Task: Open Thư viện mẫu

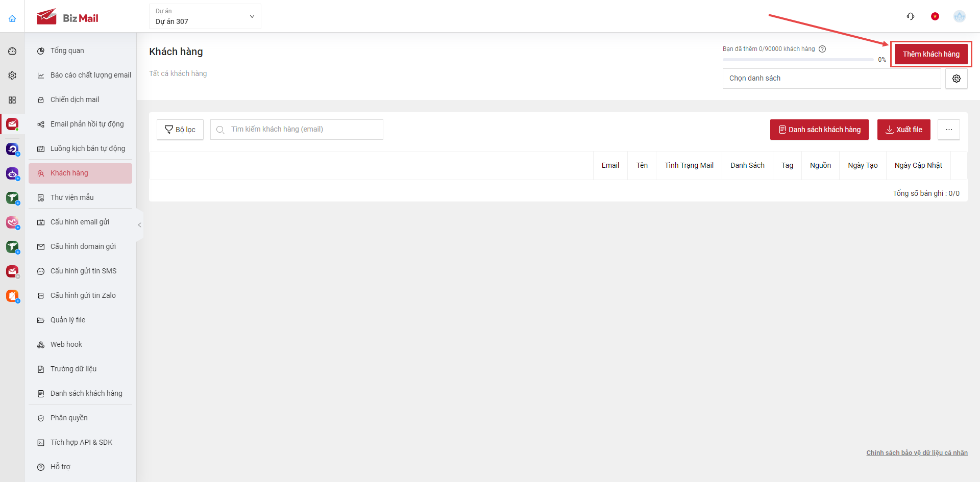Action: 81,198
